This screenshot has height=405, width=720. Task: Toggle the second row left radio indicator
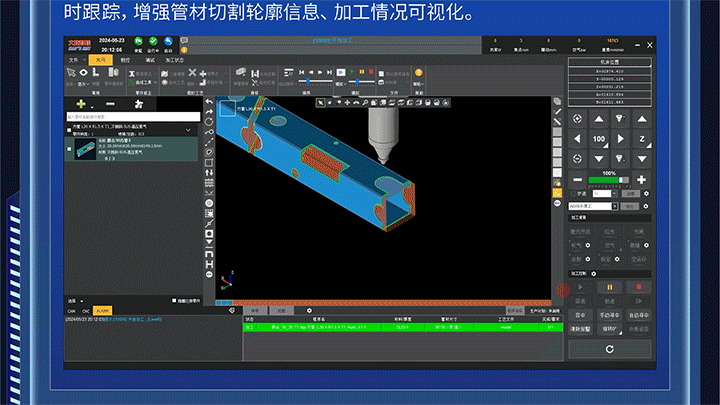tap(587, 259)
